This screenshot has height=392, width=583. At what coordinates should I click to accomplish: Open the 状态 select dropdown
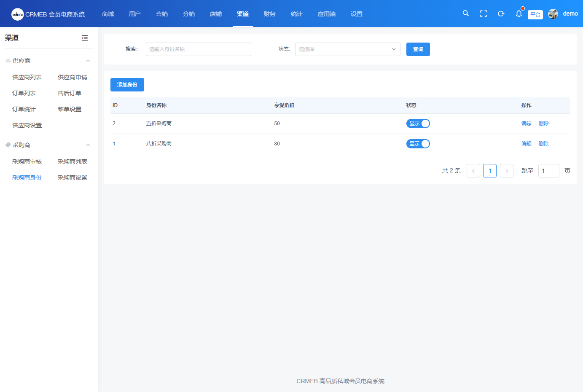coord(347,49)
